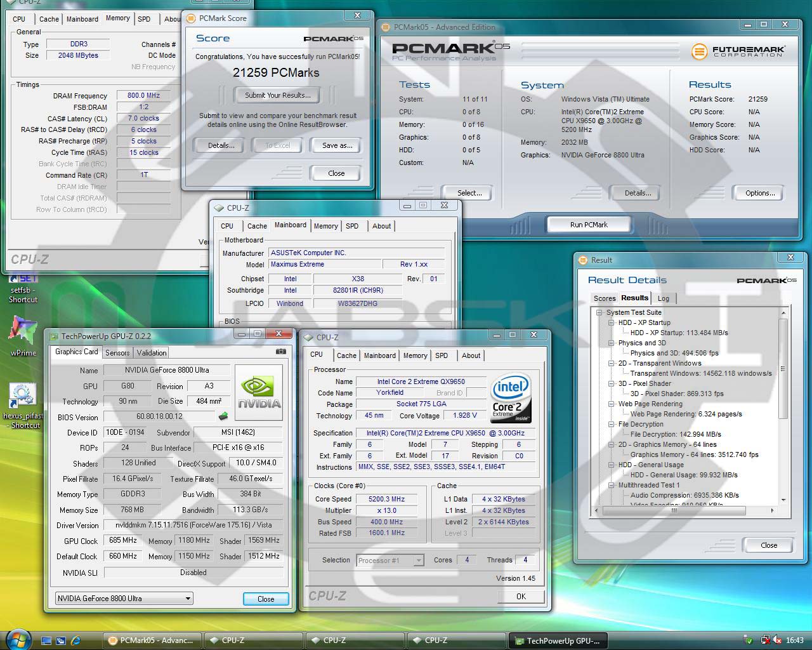
Task: Click scroll up arrow in Result list
Action: (x=783, y=313)
